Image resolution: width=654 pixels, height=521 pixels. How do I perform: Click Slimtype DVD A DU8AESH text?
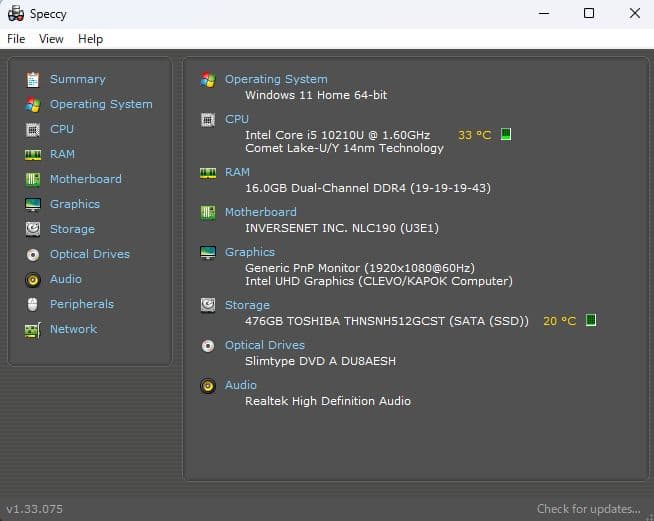(x=320, y=361)
